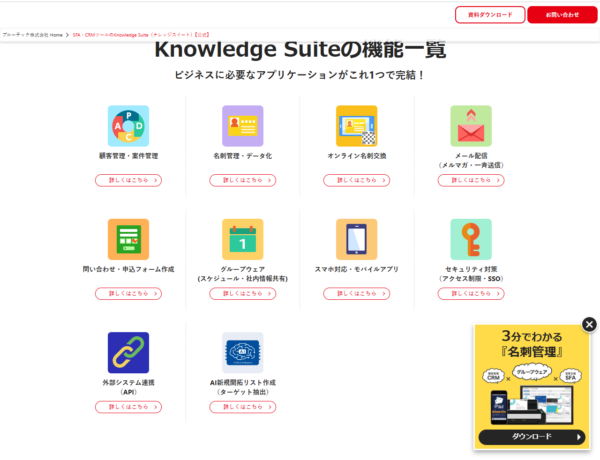Image resolution: width=600 pixels, height=460 pixels.
Task: Click the ダウンロード button in banner
Action: [x=532, y=437]
